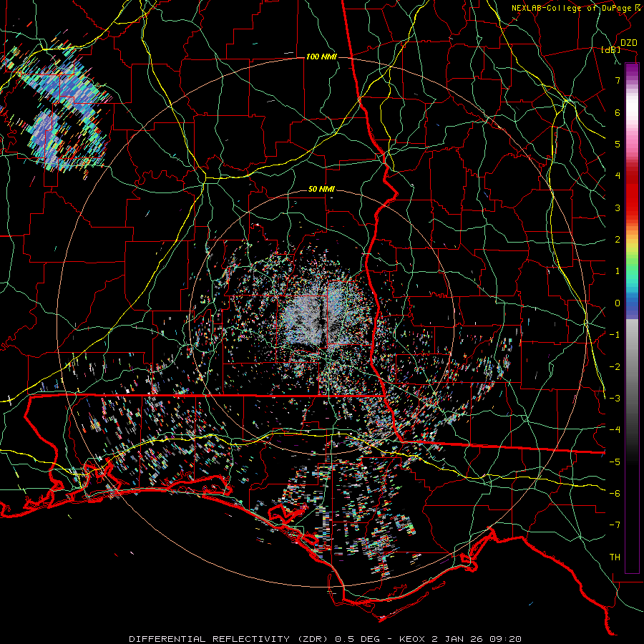This screenshot has width=644, height=644.
Task: Select the -5 value on color scale
Action: (615, 462)
